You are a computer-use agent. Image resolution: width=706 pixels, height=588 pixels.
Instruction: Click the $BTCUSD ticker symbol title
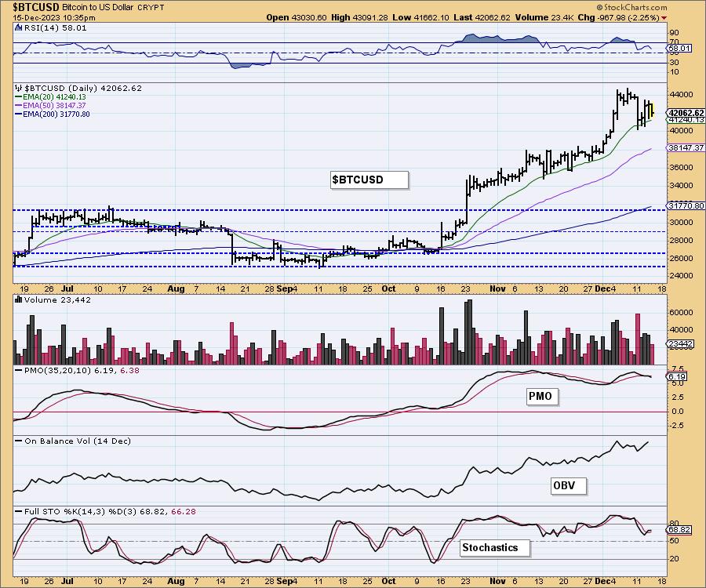pos(36,7)
